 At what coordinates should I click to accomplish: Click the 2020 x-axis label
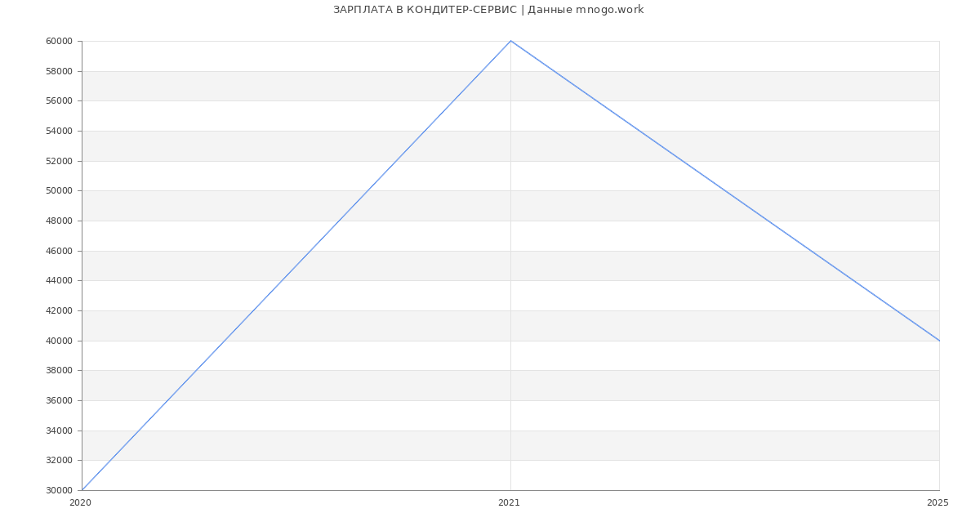(80, 503)
